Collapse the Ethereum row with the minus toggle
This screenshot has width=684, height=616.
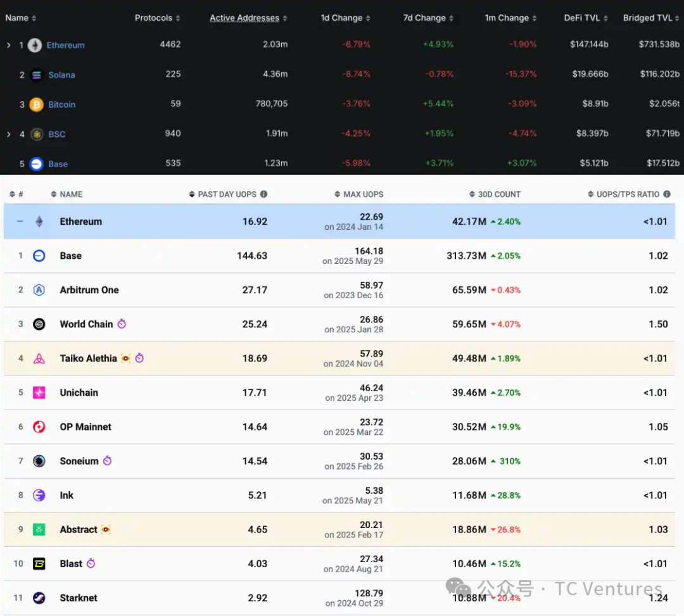[x=20, y=222]
